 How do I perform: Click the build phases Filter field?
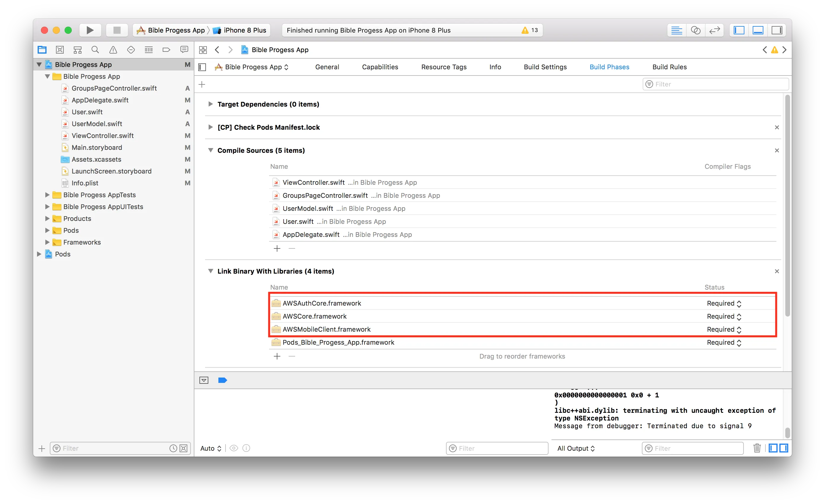(716, 84)
